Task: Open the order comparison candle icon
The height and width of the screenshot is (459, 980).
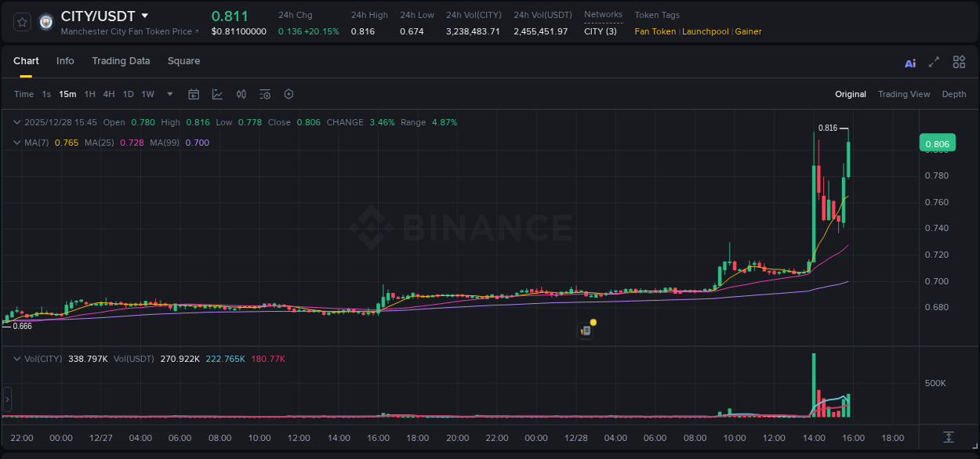Action: pyautogui.click(x=241, y=94)
